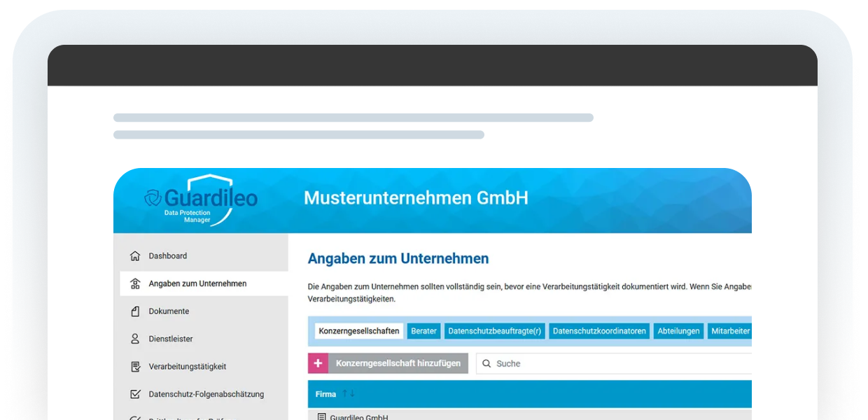The width and height of the screenshot is (868, 420).
Task: Switch to the Konzerngesellschaften tab
Action: (x=359, y=331)
